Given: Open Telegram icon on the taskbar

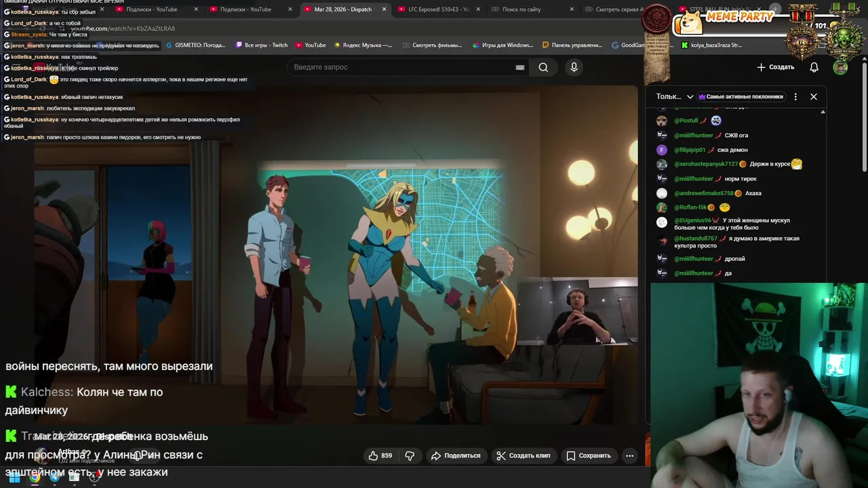Looking at the screenshot, I should click(x=55, y=477).
